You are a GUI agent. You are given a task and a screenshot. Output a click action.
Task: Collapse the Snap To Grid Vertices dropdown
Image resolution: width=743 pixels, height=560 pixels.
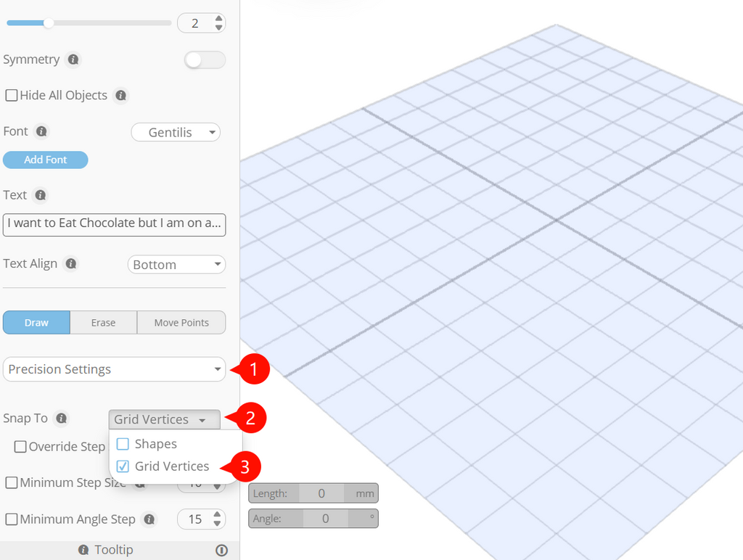(165, 420)
